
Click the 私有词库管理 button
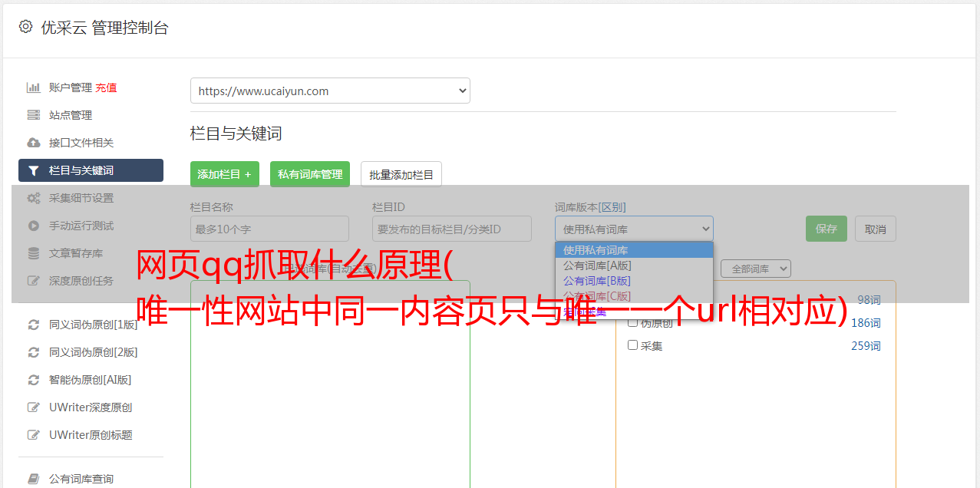pos(310,174)
